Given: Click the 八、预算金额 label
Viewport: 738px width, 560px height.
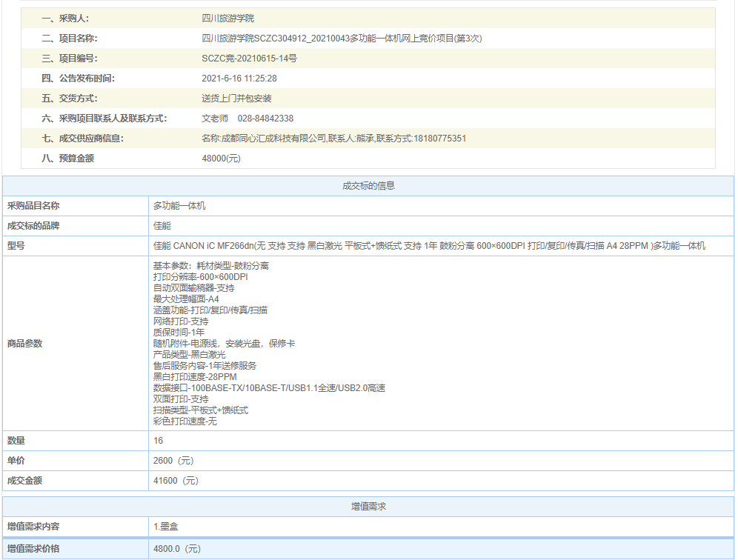Looking at the screenshot, I should (67, 159).
